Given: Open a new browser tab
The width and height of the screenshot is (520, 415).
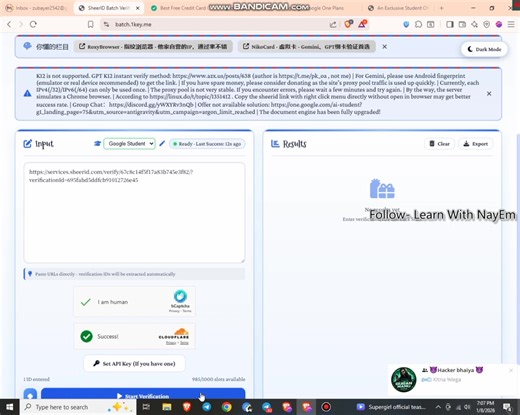Looking at the screenshot, I should tap(442, 8).
